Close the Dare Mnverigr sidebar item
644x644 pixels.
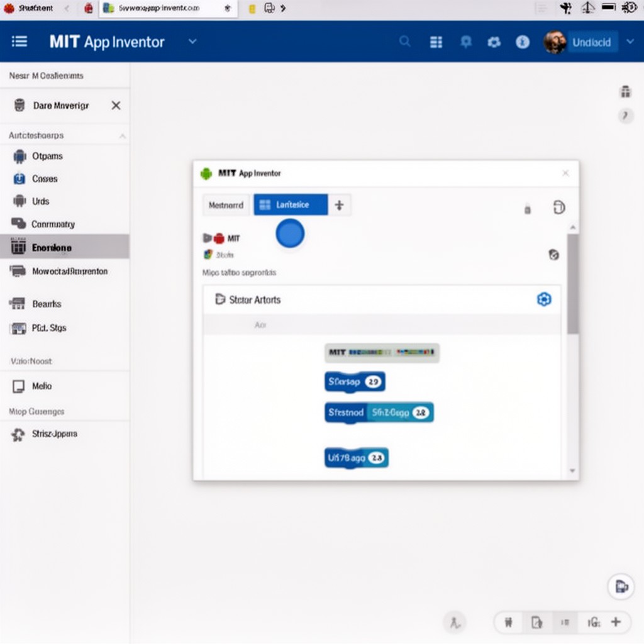click(x=116, y=106)
